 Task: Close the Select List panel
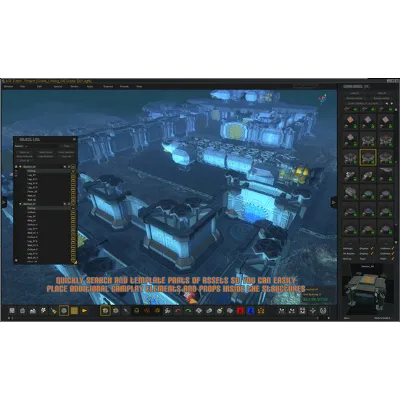tap(74, 139)
